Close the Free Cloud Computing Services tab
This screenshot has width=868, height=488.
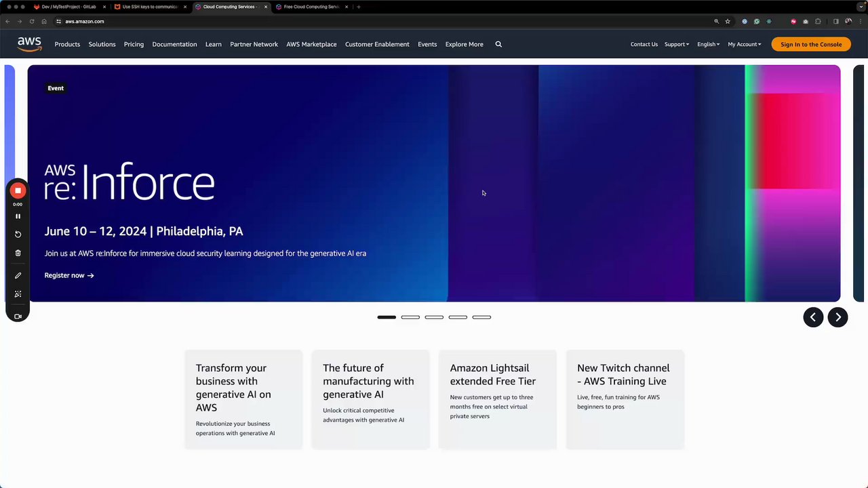pyautogui.click(x=347, y=7)
